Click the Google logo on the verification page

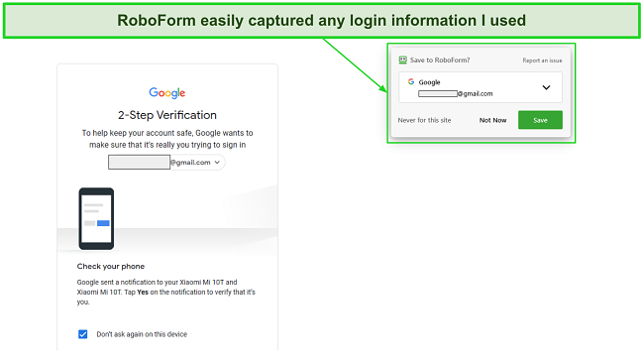pyautogui.click(x=167, y=92)
